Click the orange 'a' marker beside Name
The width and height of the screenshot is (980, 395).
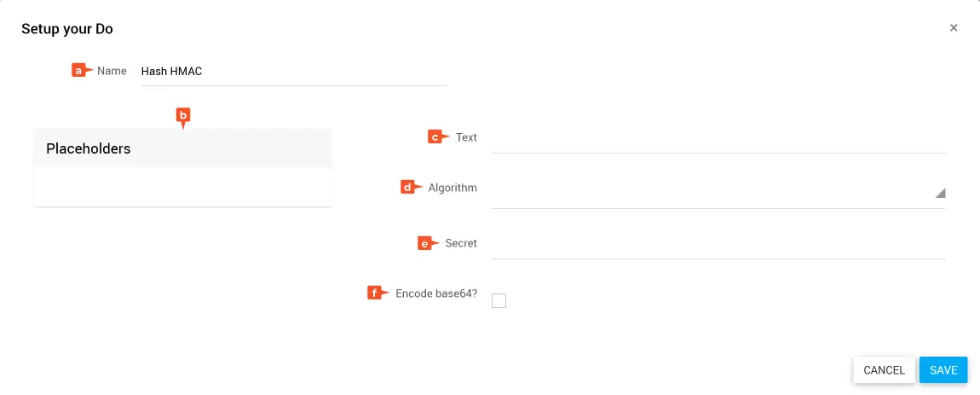click(79, 71)
